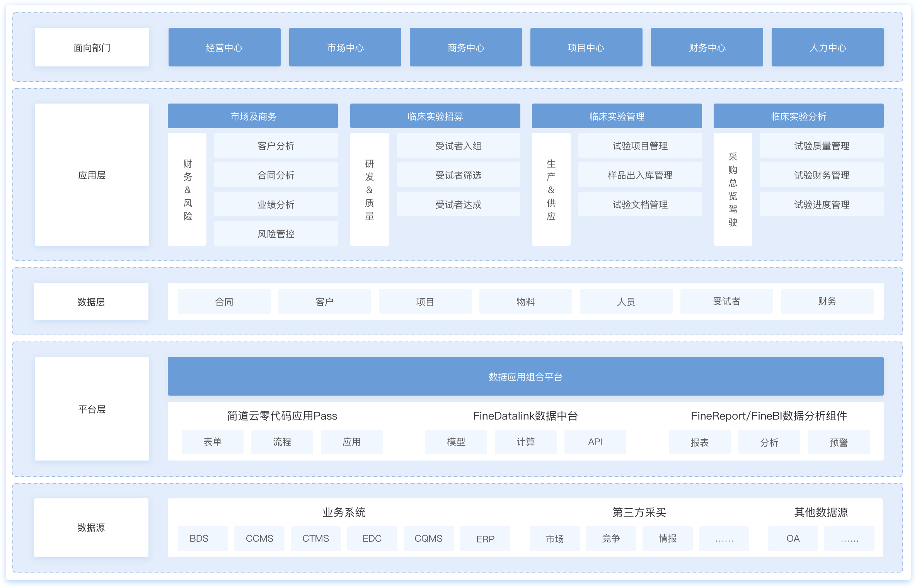Select the 受试者 data layer item

pyautogui.click(x=726, y=301)
